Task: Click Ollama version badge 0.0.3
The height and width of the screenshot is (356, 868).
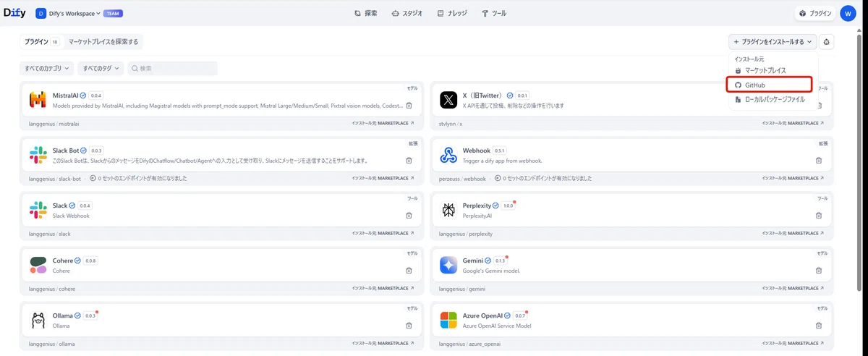Action: point(90,316)
